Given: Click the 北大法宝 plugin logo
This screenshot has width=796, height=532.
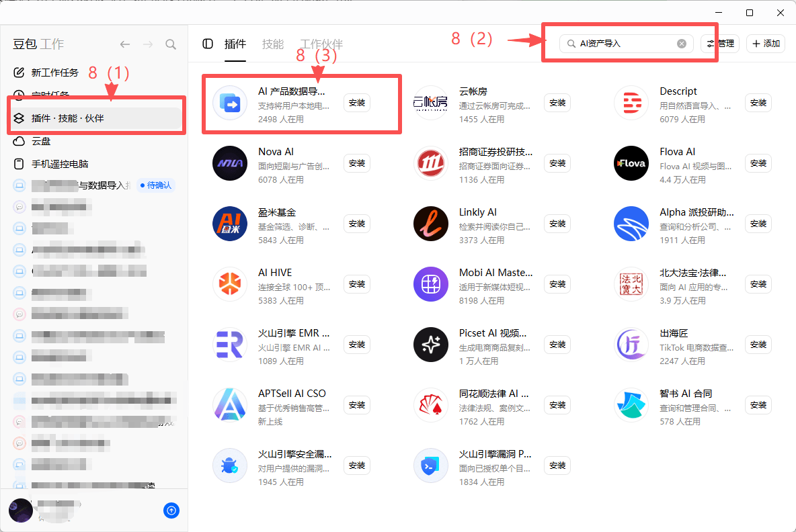Looking at the screenshot, I should 631,284.
